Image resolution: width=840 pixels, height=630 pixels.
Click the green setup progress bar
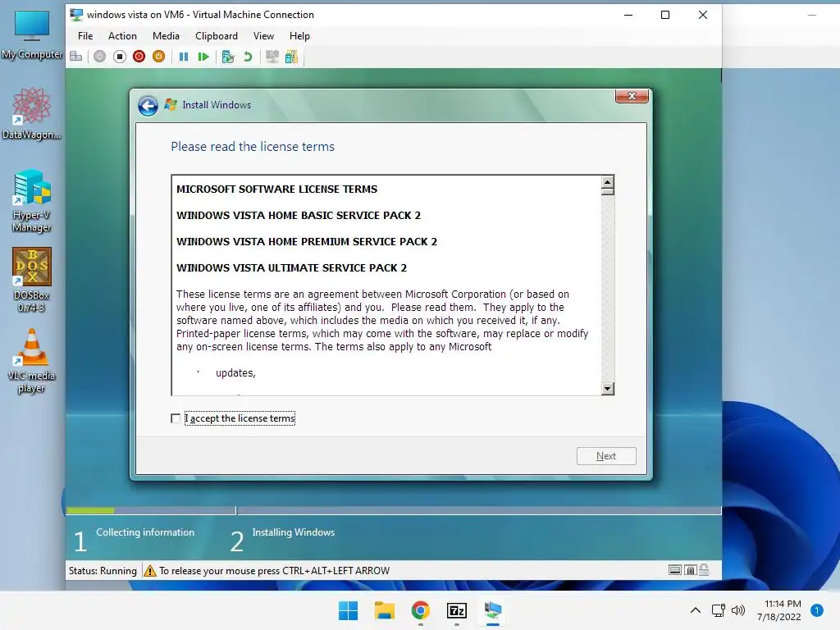point(90,510)
